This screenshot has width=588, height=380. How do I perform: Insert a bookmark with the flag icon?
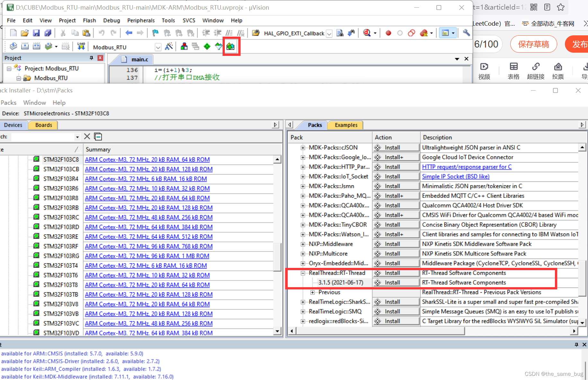point(155,33)
